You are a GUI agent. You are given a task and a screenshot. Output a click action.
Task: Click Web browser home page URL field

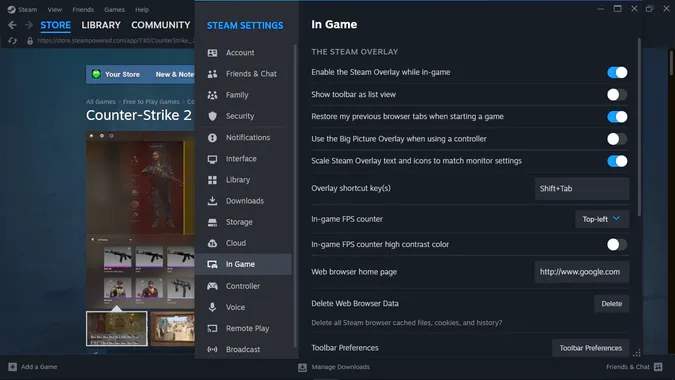point(582,272)
